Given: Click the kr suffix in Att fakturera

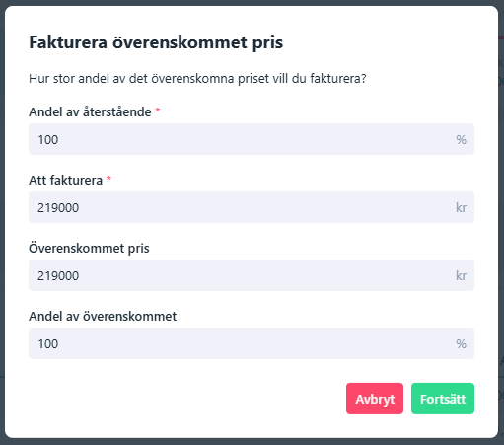Looking at the screenshot, I should point(461,207).
